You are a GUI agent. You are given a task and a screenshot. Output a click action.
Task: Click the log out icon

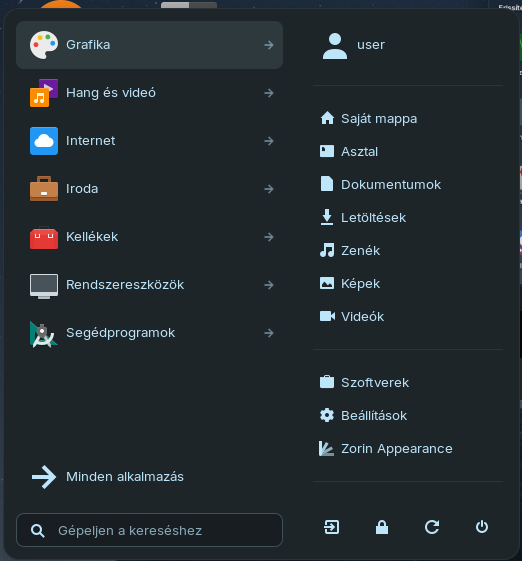[332, 527]
